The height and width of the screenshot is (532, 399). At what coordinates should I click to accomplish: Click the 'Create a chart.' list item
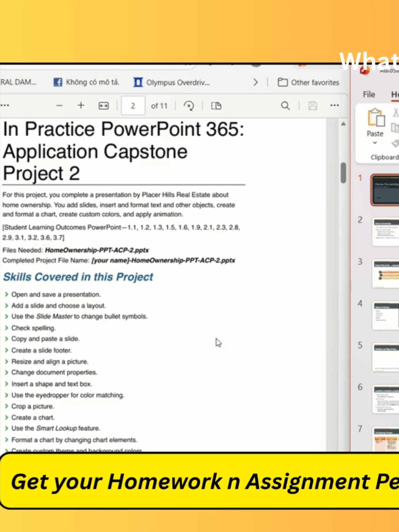pyautogui.click(x=33, y=418)
